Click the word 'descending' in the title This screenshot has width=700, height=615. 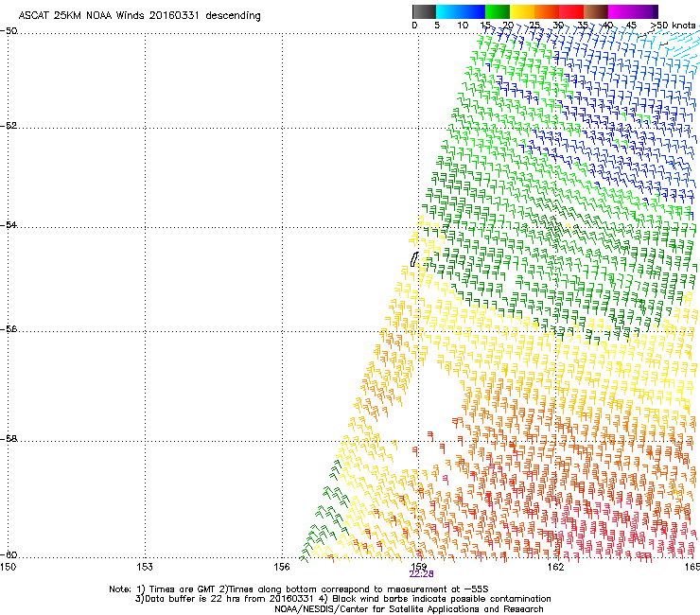click(x=233, y=16)
